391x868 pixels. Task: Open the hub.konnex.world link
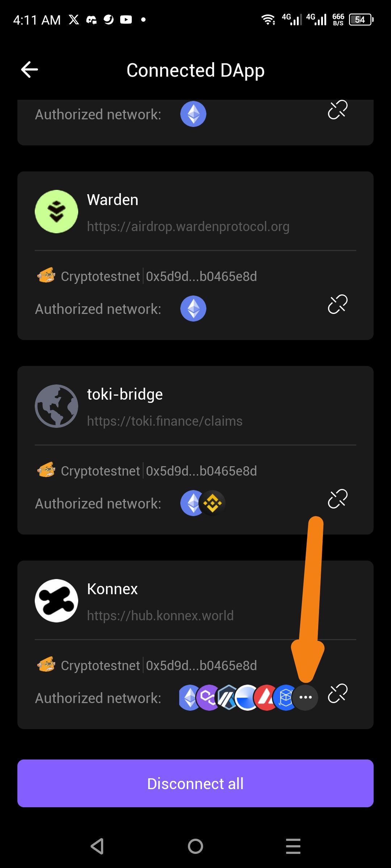tap(160, 616)
